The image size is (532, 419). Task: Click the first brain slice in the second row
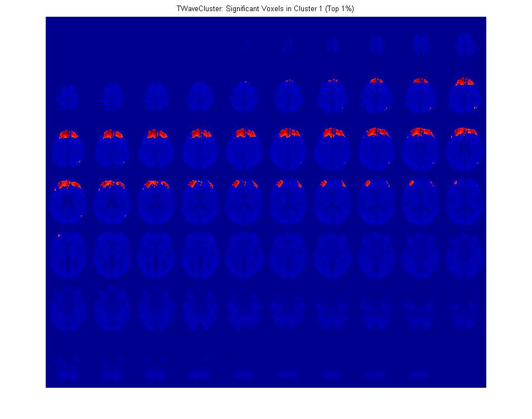67,98
